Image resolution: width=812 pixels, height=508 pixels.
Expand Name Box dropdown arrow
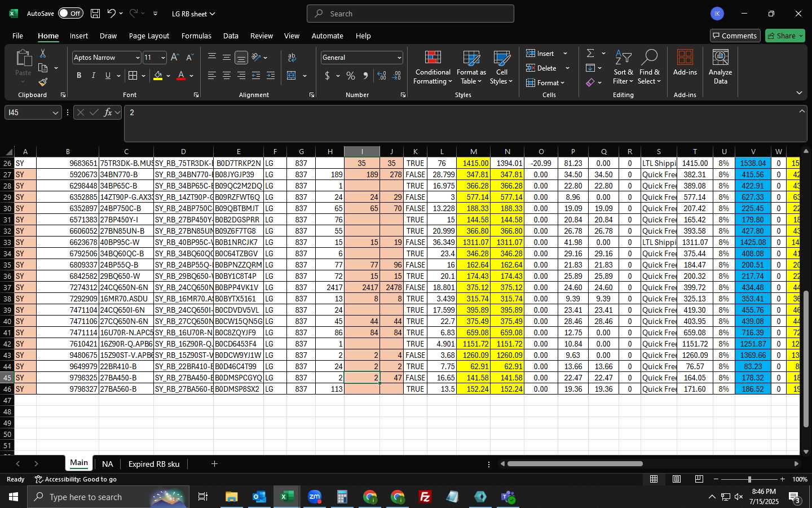coord(55,113)
